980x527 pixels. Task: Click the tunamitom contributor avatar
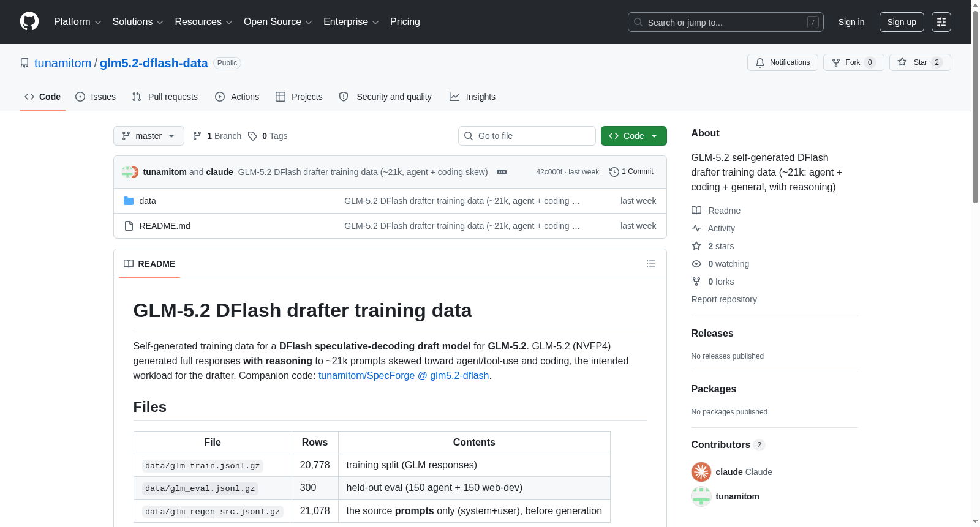pyautogui.click(x=701, y=496)
